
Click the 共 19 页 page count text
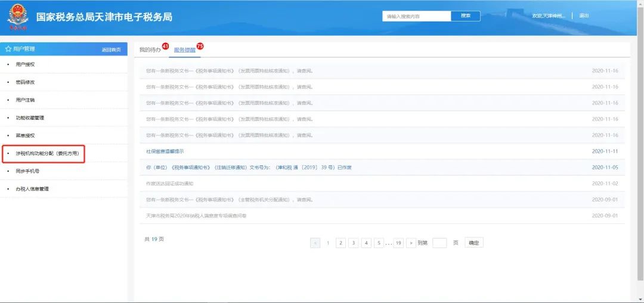(154, 239)
